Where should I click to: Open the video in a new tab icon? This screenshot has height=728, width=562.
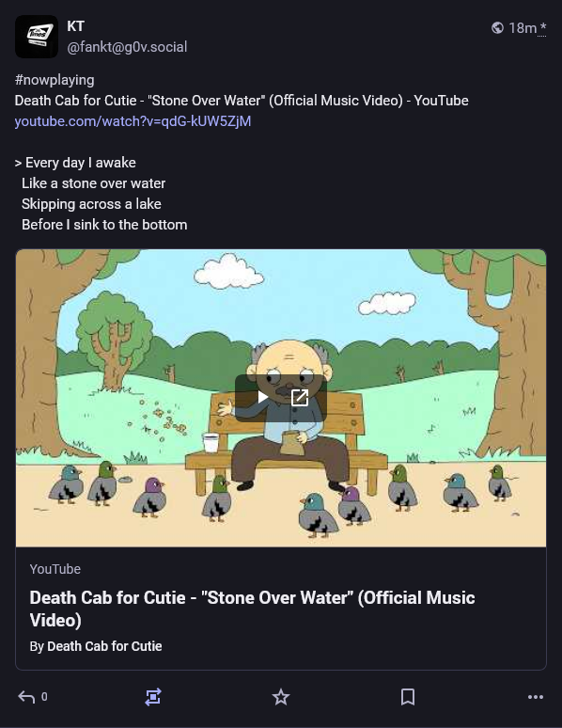point(300,398)
